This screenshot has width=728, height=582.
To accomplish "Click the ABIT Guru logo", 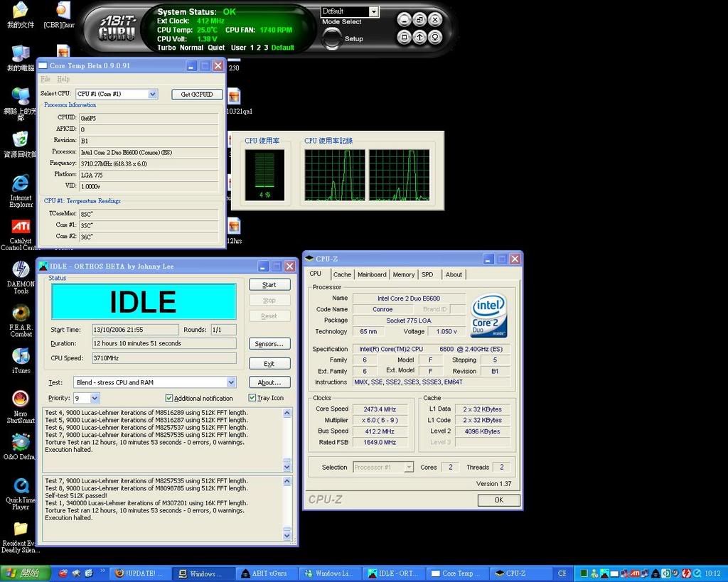I will 117,28.
